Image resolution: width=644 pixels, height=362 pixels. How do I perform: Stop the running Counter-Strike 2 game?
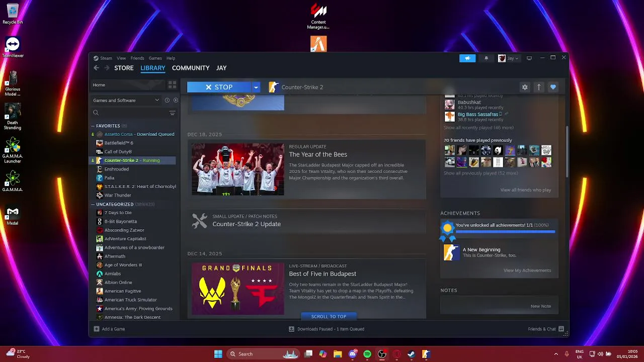click(x=219, y=87)
